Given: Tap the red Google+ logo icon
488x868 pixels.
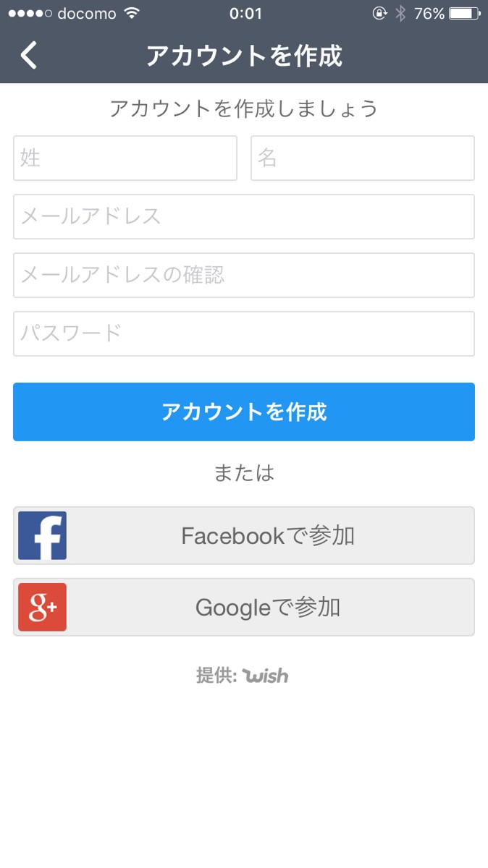Looking at the screenshot, I should pos(42,608).
